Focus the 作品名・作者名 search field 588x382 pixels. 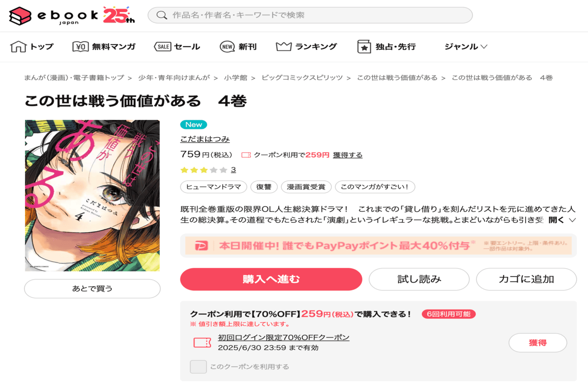tap(310, 15)
